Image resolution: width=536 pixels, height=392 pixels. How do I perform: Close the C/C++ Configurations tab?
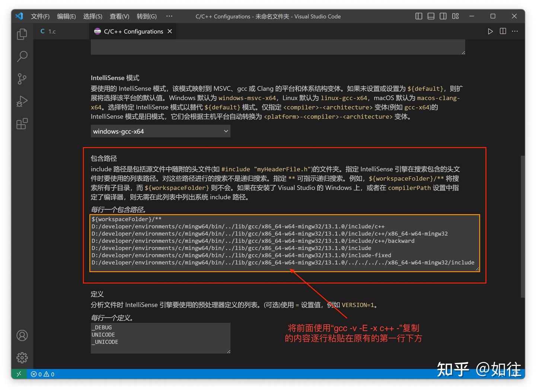coord(170,31)
